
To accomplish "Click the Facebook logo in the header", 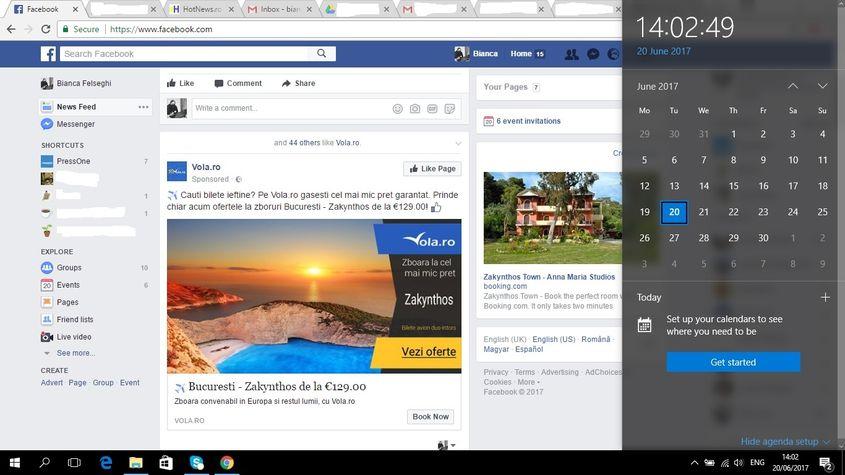I will coord(47,54).
